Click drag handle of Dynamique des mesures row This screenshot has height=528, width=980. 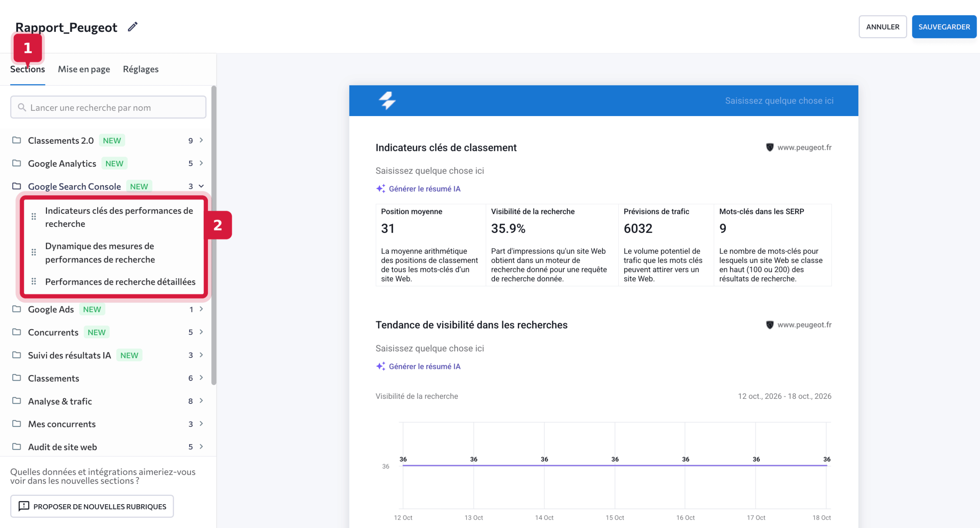(x=34, y=252)
